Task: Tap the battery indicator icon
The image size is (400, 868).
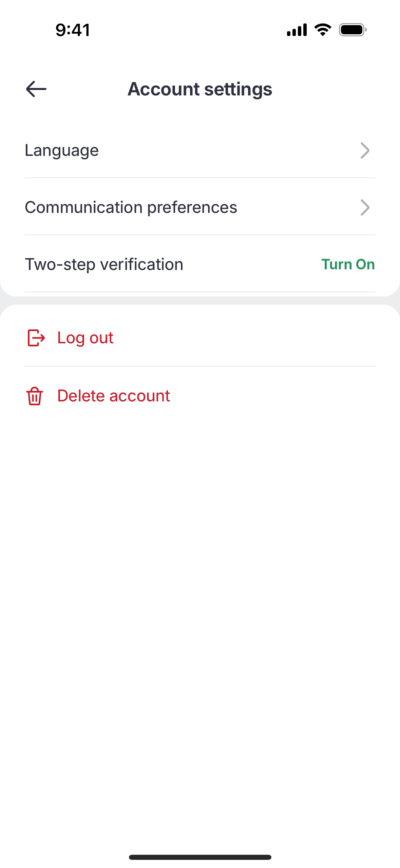Action: [353, 30]
